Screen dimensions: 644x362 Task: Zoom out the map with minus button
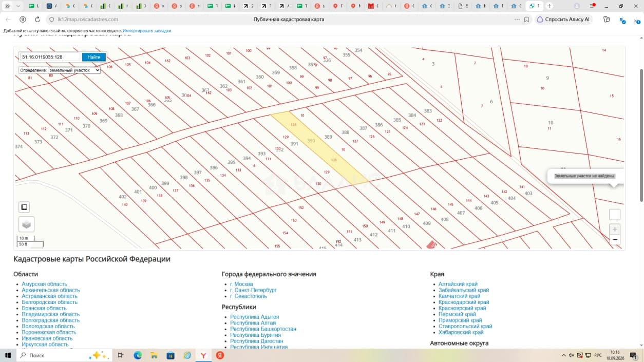615,240
